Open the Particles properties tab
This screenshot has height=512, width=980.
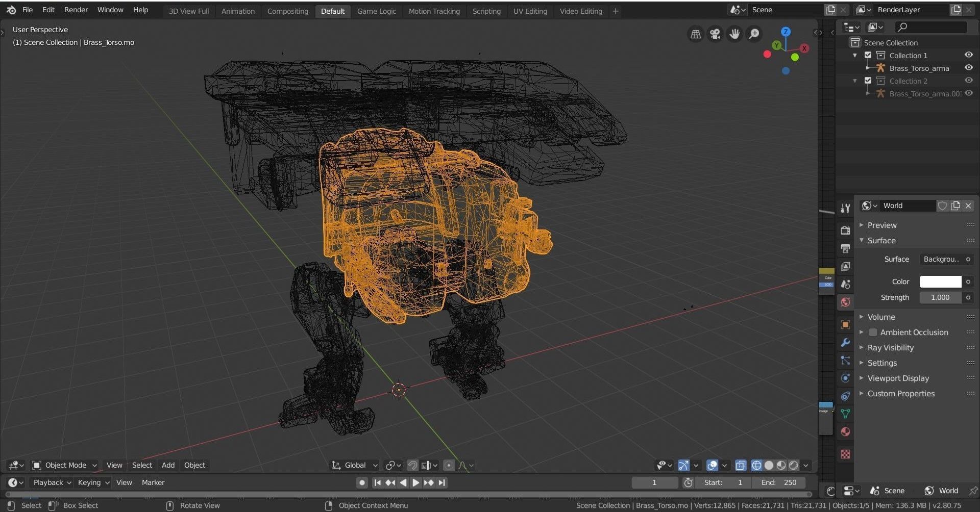[845, 360]
